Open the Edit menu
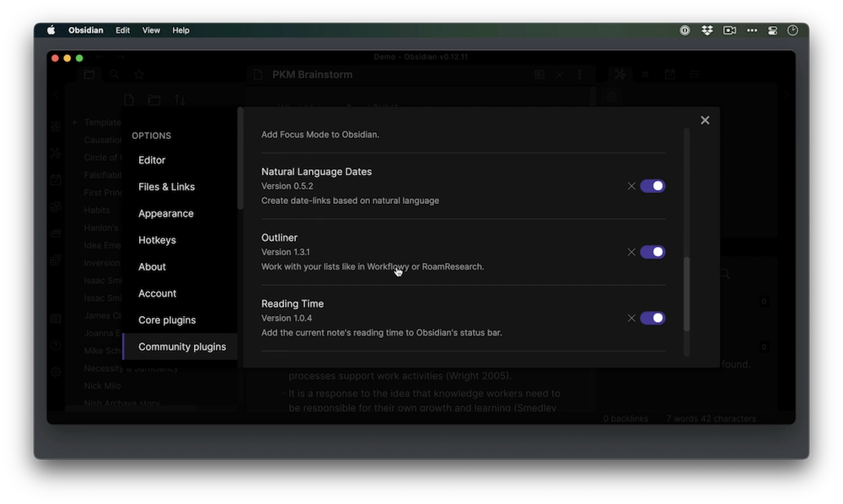843x504 pixels. [x=122, y=30]
